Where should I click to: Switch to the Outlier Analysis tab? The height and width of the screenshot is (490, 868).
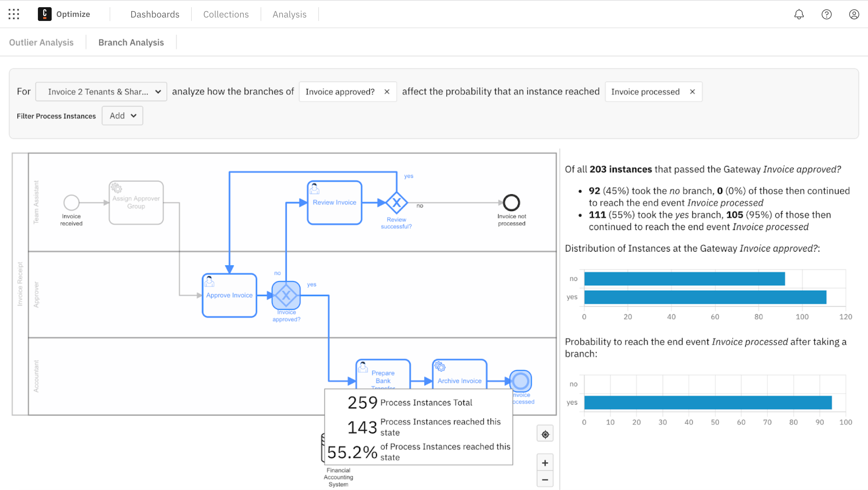tap(41, 42)
